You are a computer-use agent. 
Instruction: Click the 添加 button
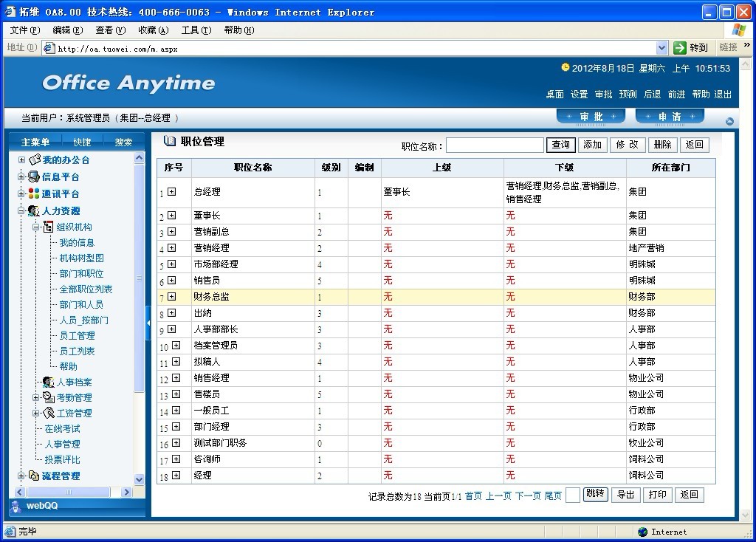pyautogui.click(x=592, y=145)
